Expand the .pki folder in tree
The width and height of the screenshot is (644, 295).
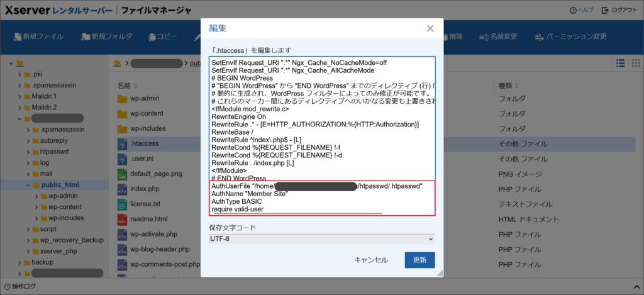[x=19, y=74]
